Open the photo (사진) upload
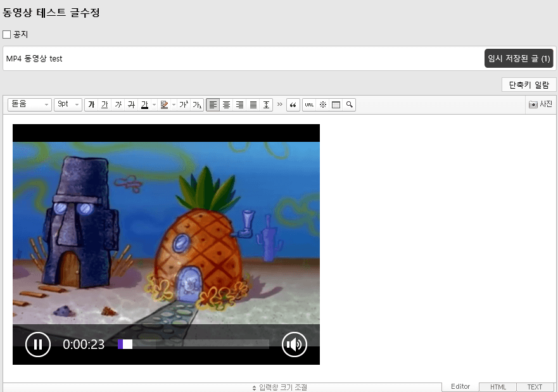This screenshot has width=558, height=392. (540, 104)
